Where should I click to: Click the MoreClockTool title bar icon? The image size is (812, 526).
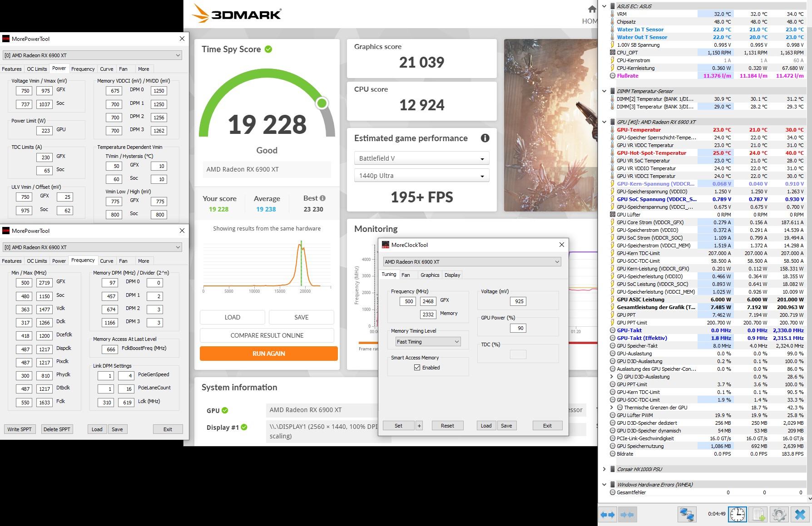pyautogui.click(x=386, y=245)
